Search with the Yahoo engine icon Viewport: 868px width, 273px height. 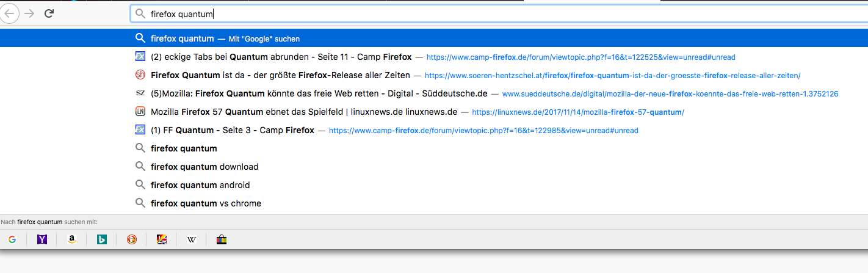(x=42, y=239)
